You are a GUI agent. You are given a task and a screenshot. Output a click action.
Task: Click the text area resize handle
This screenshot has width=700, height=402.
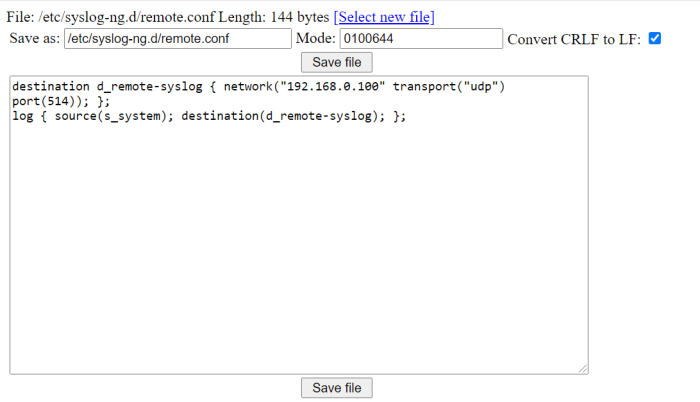click(x=583, y=369)
